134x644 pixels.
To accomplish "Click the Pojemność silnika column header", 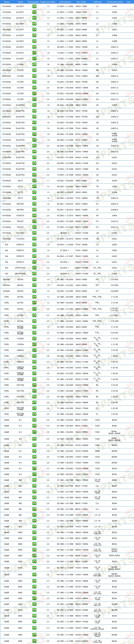I will [48, 2].
